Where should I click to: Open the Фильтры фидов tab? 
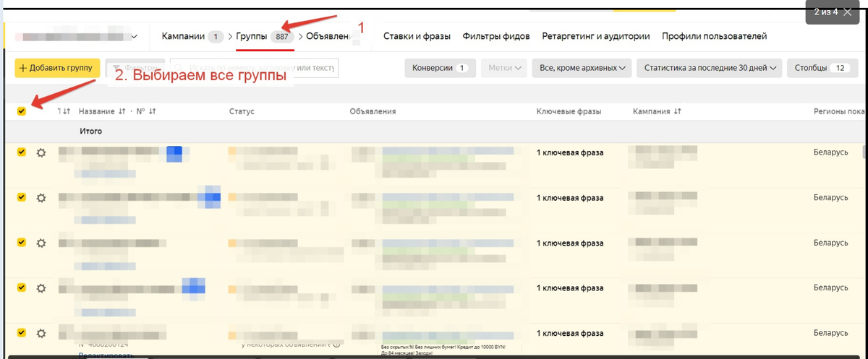pyautogui.click(x=496, y=36)
